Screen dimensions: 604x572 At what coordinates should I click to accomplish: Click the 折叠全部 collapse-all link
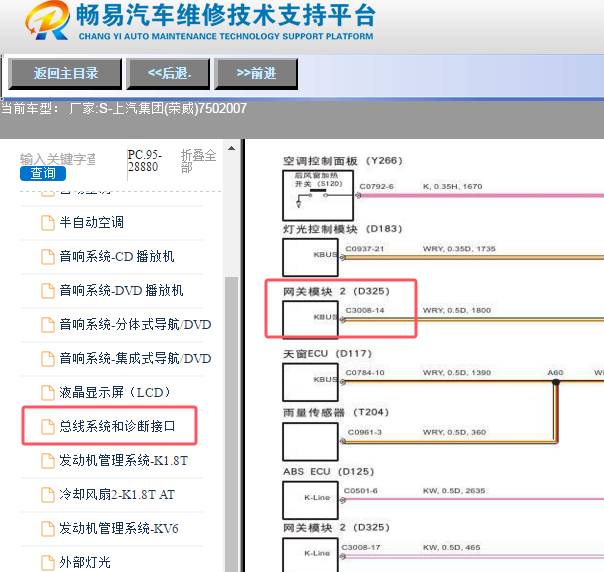click(198, 161)
